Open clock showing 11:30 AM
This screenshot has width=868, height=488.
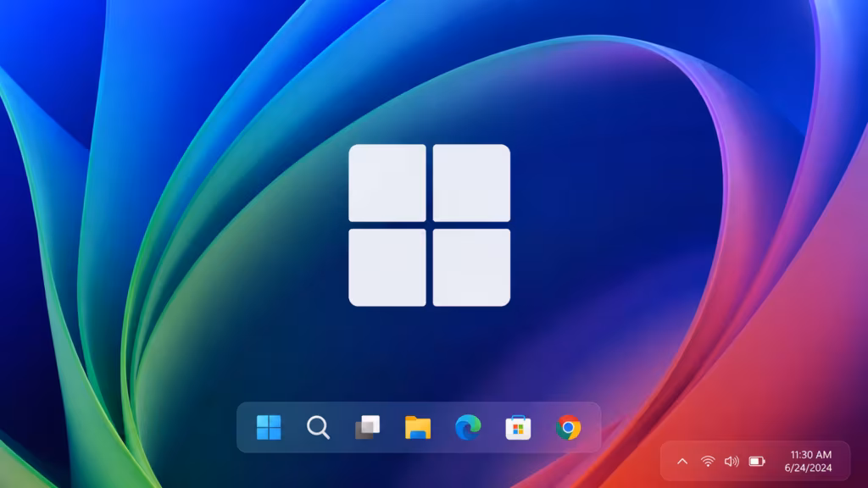pos(810,455)
